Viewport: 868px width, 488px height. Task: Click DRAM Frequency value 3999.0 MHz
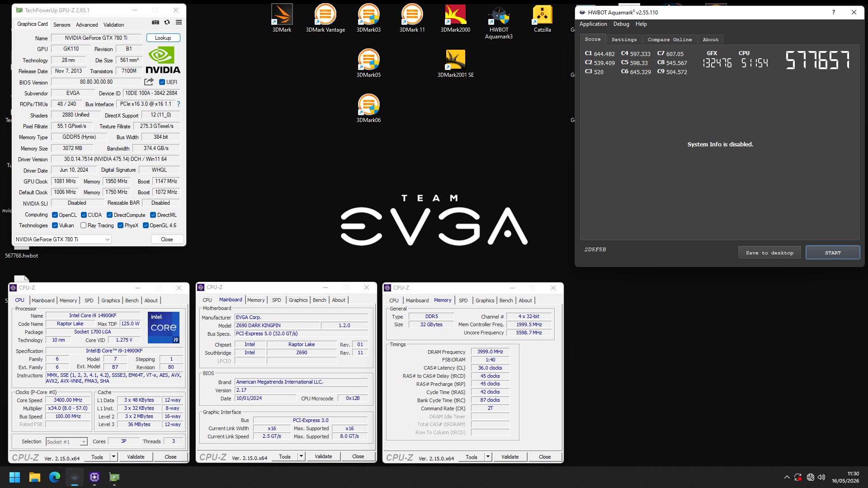(x=490, y=352)
